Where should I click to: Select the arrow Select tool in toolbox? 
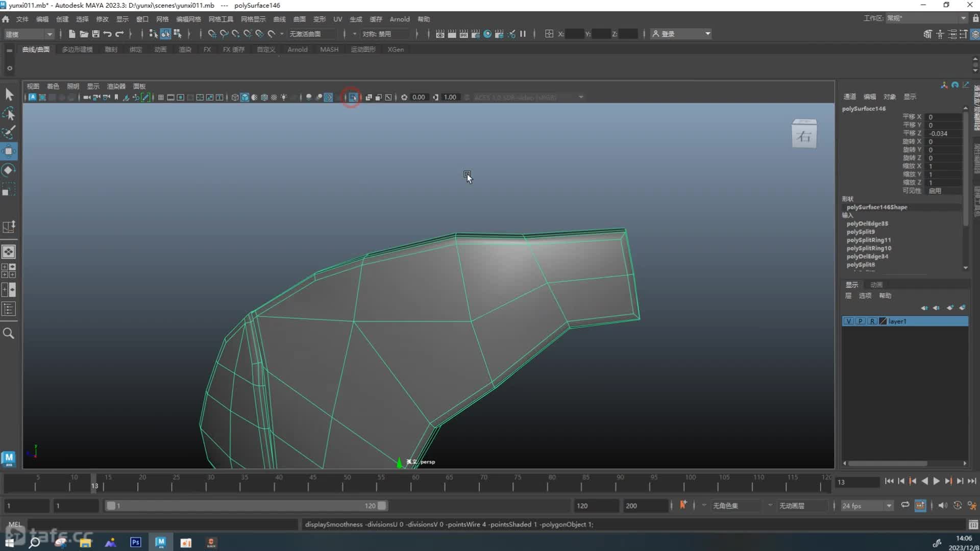pos(9,94)
